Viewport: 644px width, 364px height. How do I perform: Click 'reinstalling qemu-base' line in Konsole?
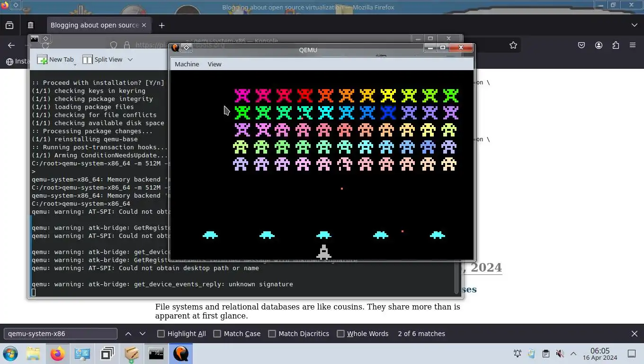coord(85,139)
